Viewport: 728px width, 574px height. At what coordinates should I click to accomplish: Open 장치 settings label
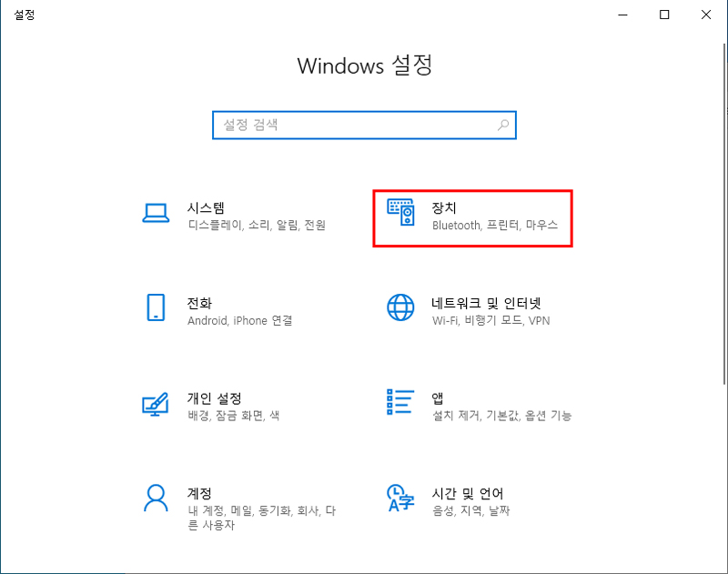click(444, 207)
